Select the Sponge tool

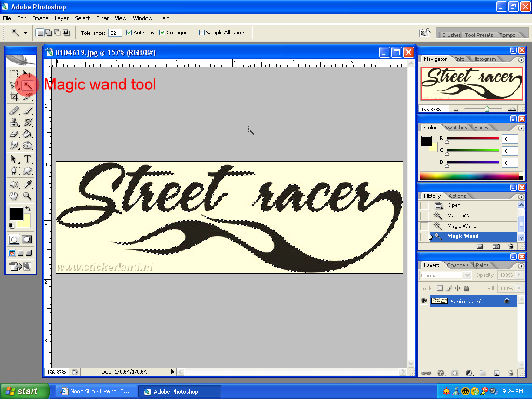click(27, 145)
